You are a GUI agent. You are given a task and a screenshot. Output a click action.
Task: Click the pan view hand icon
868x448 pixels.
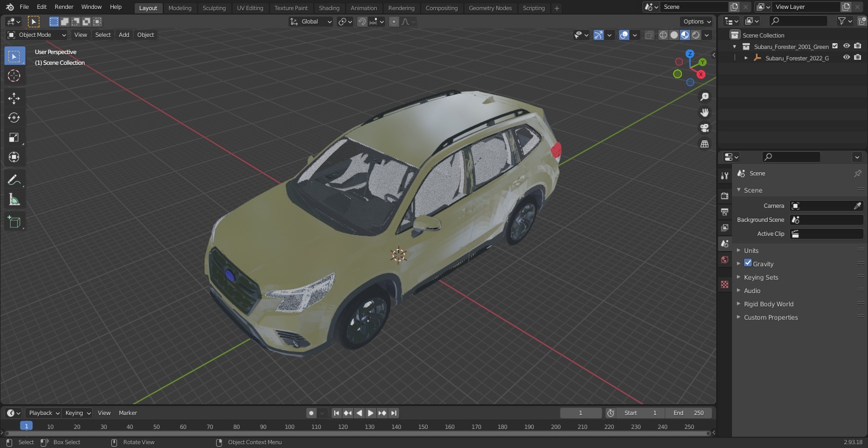coord(705,112)
